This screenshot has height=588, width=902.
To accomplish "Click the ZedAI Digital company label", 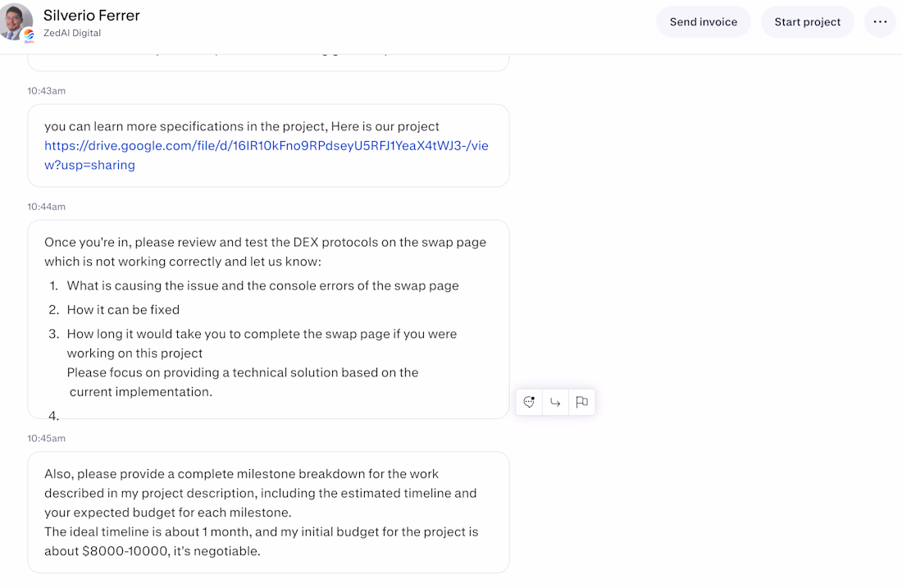I will 72,34.
